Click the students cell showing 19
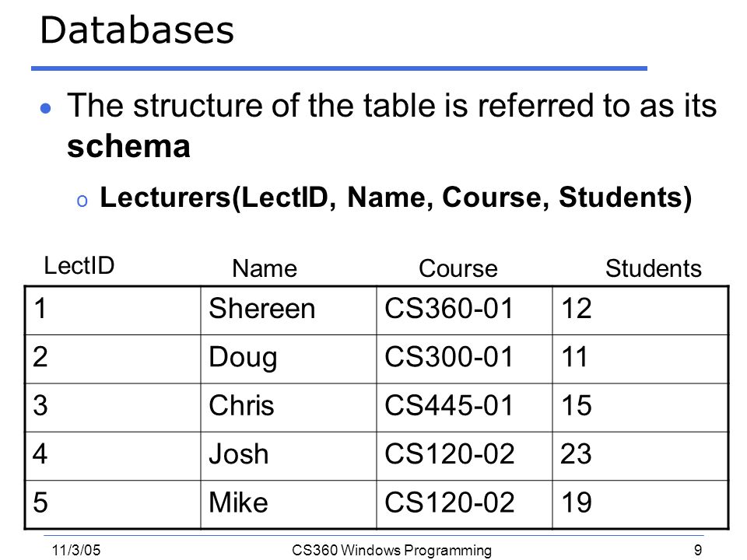The height and width of the screenshot is (560, 747). pyautogui.click(x=640, y=505)
